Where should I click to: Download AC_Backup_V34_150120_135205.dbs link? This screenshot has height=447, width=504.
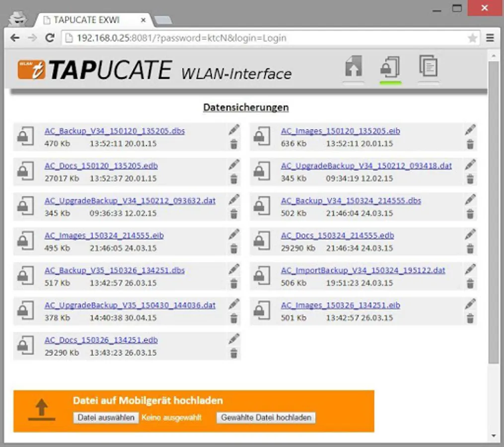tap(114, 131)
